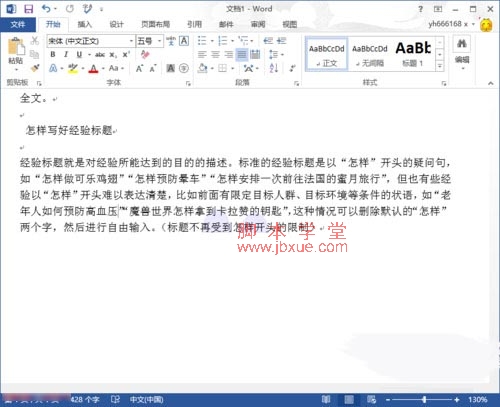Open the font name dropdown 宋体
Viewport: 500px width, 407px height.
[131, 41]
